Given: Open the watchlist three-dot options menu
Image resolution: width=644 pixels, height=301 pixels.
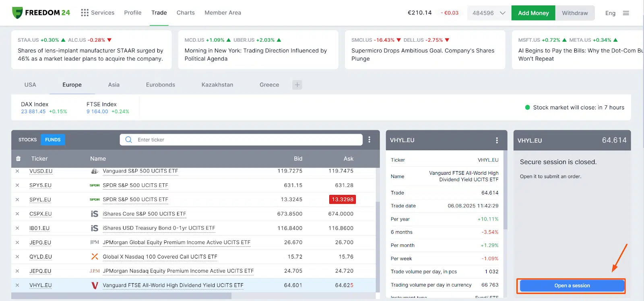Looking at the screenshot, I should (x=369, y=139).
